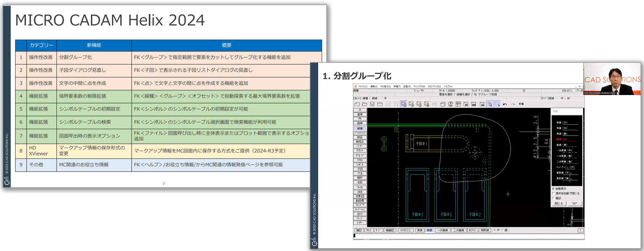Viewport: 644px width, 251px height.
Task: Select view layout icon numbered 2
Action: pyautogui.click(x=411, y=104)
